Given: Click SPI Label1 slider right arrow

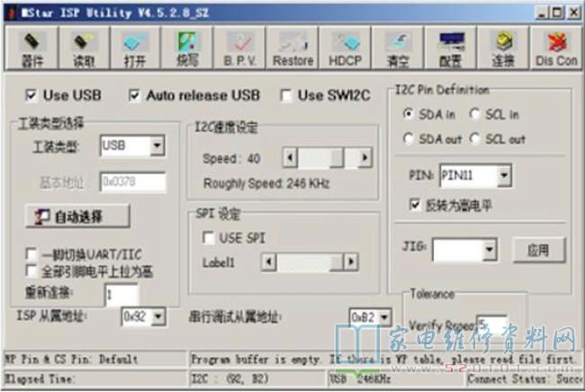Looking at the screenshot, I should pyautogui.click(x=351, y=262).
